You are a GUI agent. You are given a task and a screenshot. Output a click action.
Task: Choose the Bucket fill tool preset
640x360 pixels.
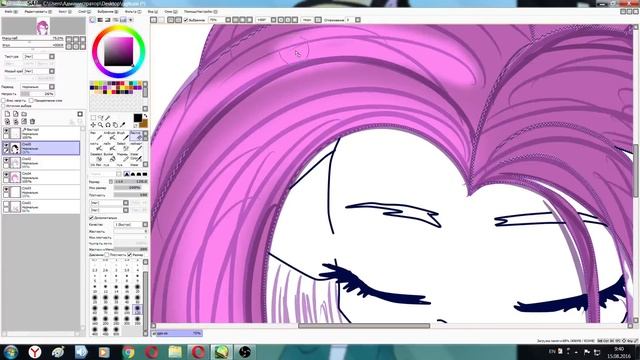[x=109, y=157]
